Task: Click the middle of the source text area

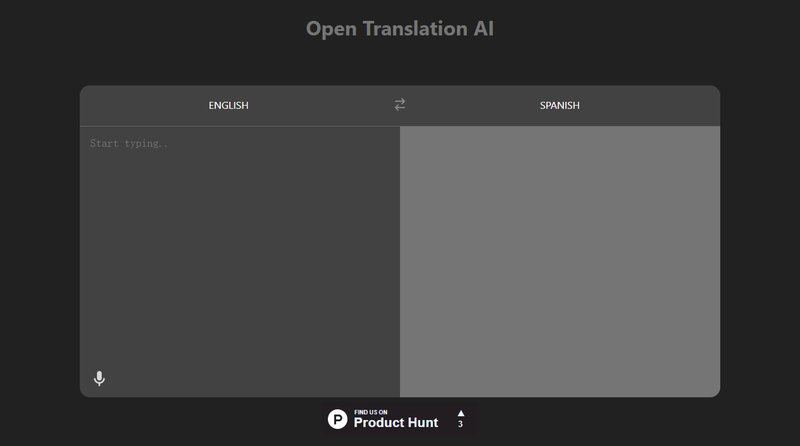Action: click(x=240, y=261)
